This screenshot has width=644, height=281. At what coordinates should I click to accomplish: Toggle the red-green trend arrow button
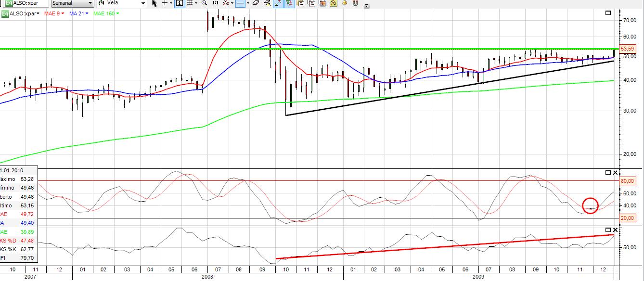click(x=278, y=3)
